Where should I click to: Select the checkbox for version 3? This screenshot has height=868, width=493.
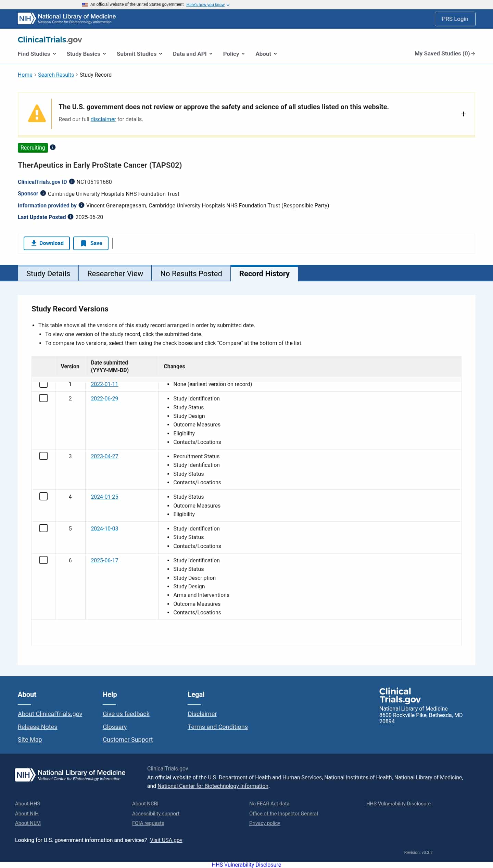(43, 456)
